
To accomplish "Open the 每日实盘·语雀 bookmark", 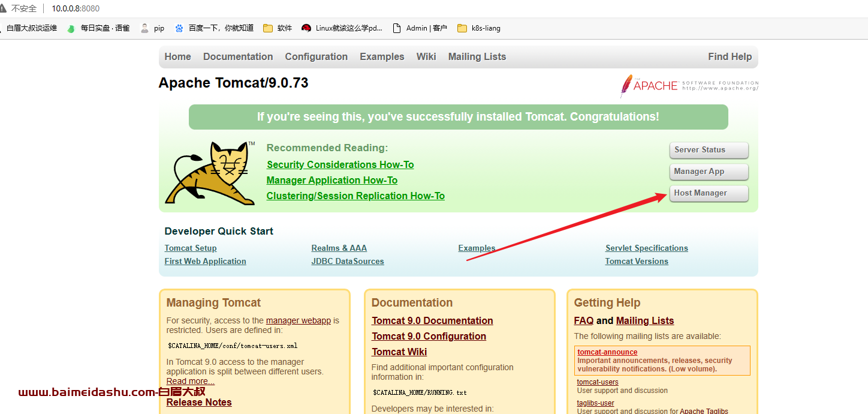I will [x=98, y=28].
